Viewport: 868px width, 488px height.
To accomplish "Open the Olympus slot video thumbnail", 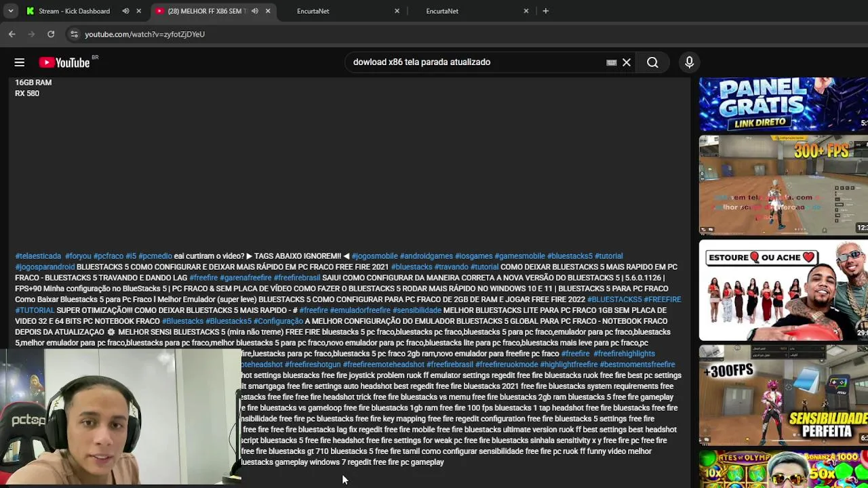I will (x=783, y=469).
